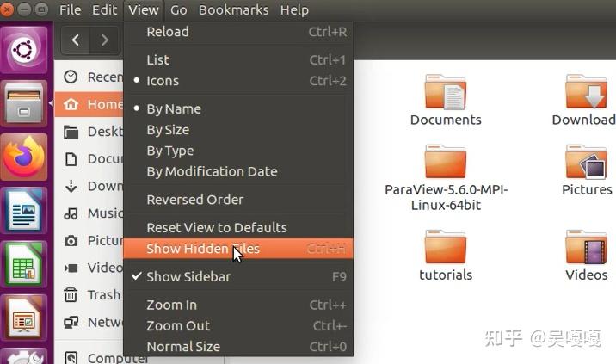Open the Documents folder icon
616x364 pixels.
point(445,92)
